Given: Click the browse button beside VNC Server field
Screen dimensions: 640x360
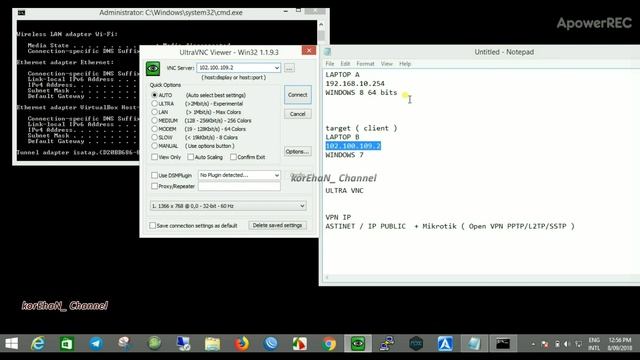Looking at the screenshot, I should (289, 68).
